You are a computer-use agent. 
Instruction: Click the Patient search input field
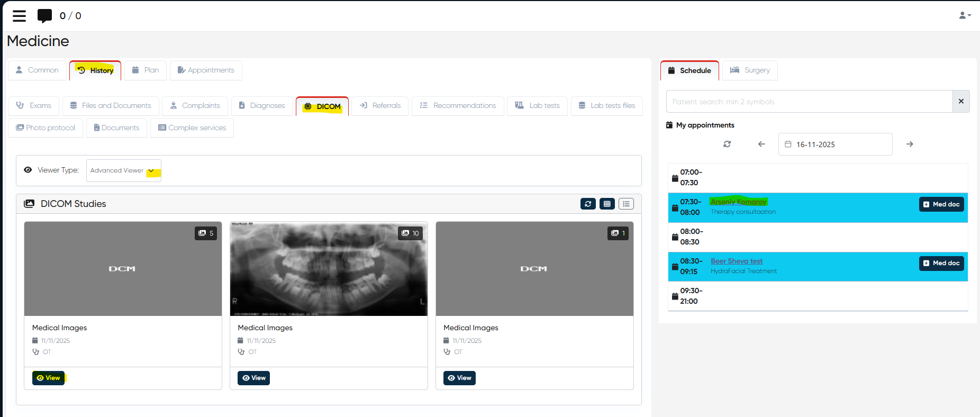pos(809,102)
